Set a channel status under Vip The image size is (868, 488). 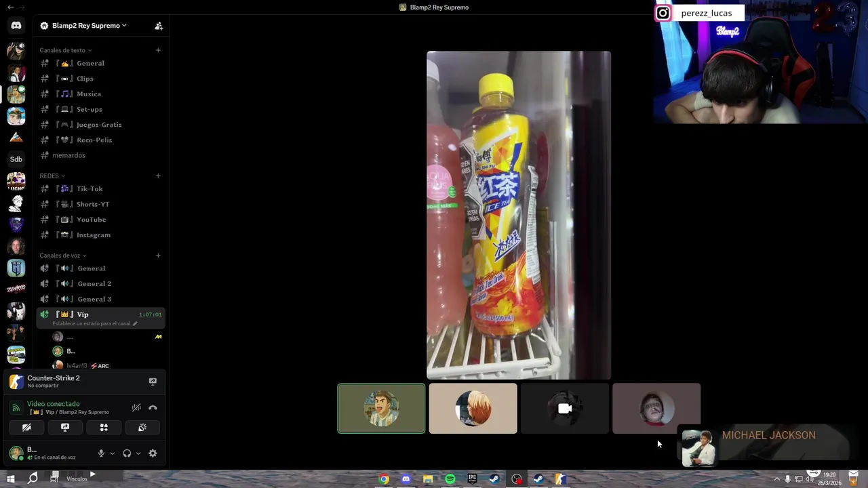[95, 324]
